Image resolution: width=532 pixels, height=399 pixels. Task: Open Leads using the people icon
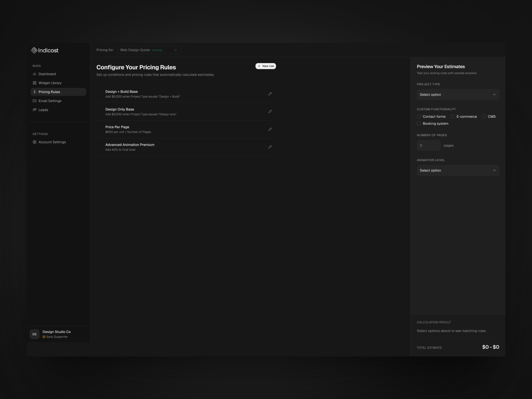point(34,110)
